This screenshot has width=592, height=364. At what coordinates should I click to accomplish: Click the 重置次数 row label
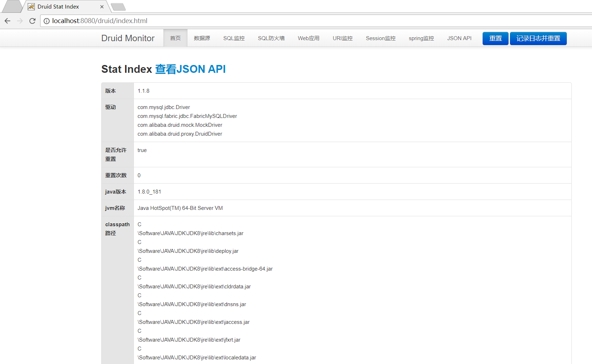tap(116, 175)
